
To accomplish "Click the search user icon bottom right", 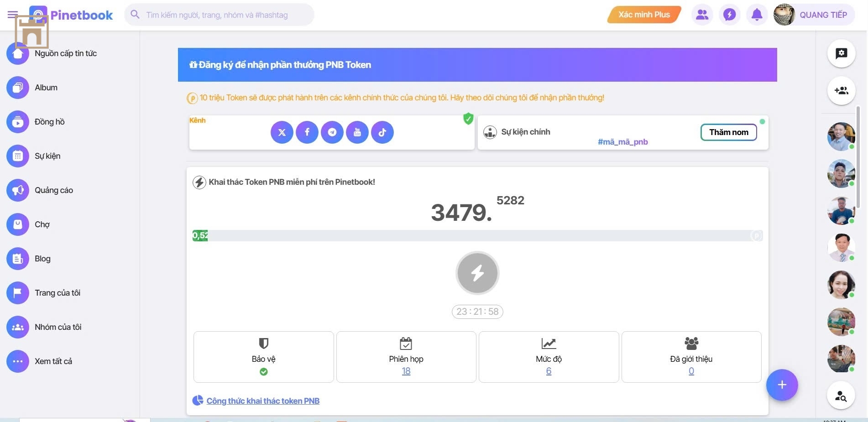I will click(841, 395).
